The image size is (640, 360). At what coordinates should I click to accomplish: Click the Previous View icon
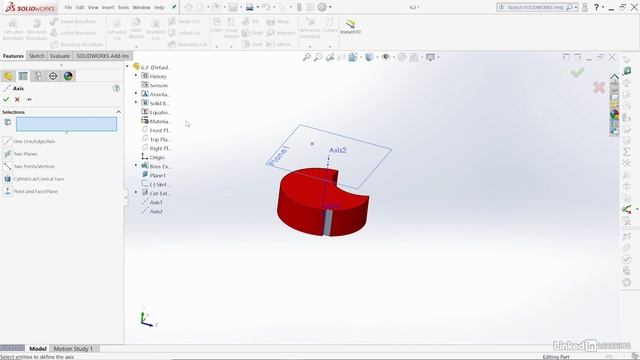point(330,57)
